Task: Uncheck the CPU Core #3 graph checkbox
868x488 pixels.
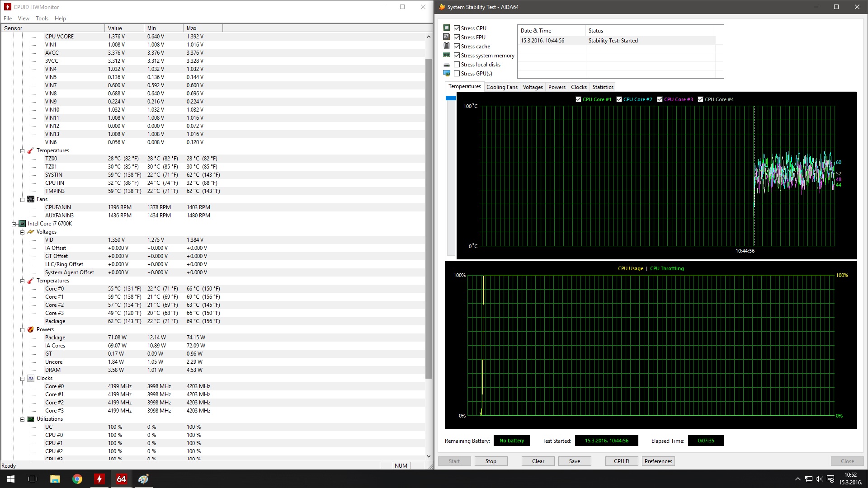Action: (x=660, y=99)
